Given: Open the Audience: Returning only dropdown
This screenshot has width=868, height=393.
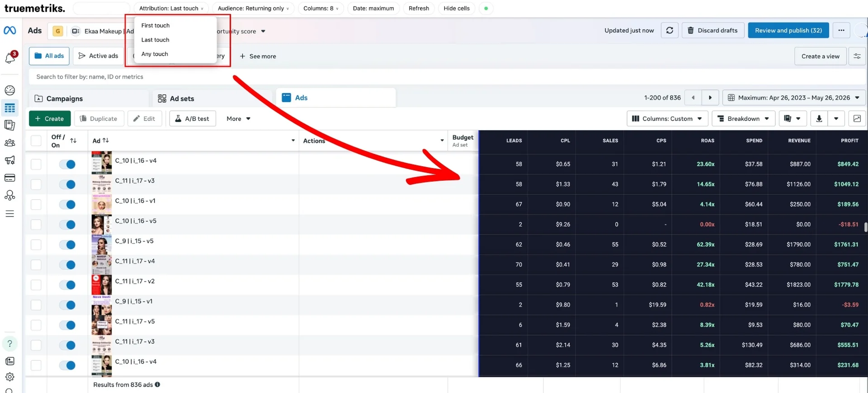Looking at the screenshot, I should [253, 8].
